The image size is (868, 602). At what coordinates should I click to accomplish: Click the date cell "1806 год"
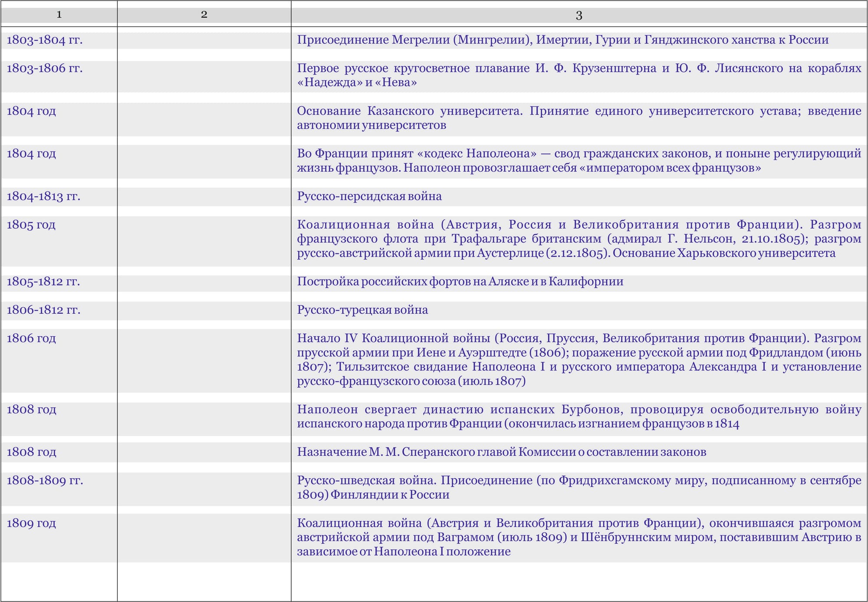point(31,338)
